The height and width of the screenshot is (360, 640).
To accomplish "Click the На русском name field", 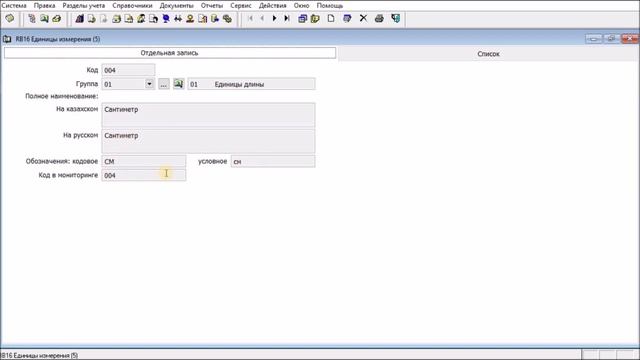I will point(208,141).
